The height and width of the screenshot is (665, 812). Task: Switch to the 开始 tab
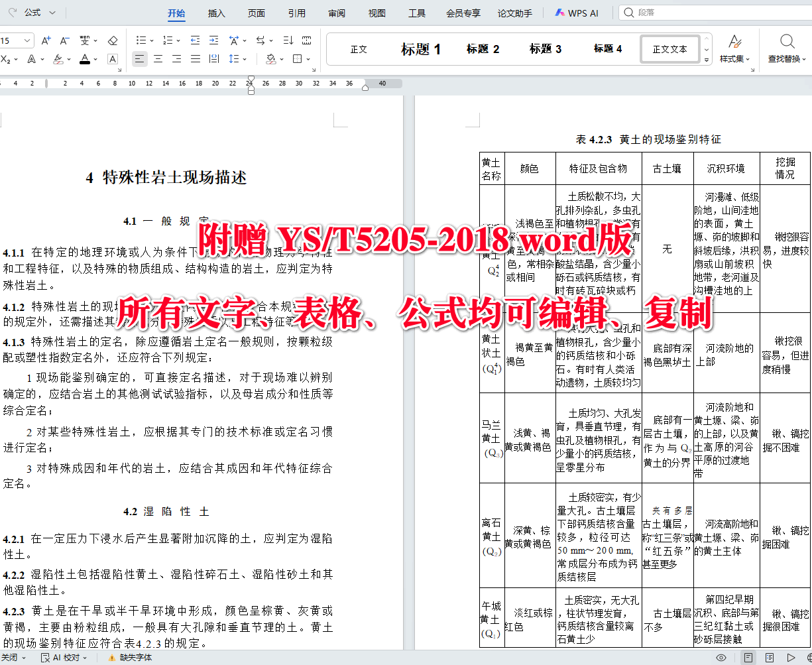176,13
